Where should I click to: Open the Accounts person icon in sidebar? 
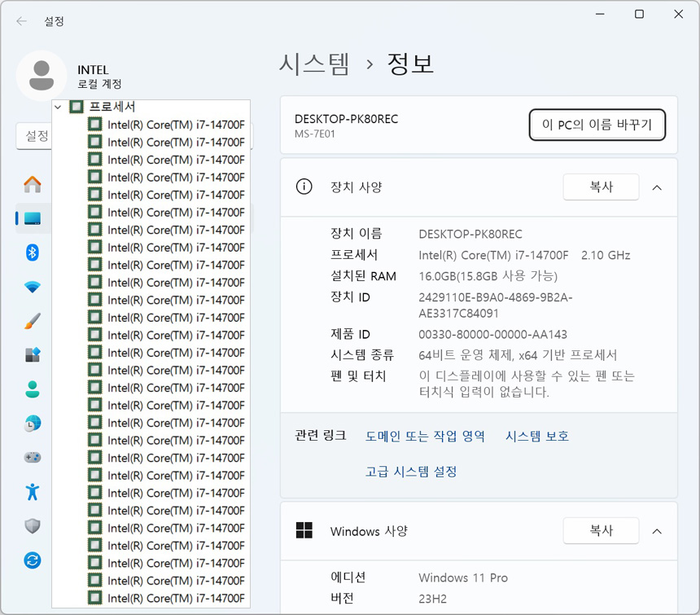click(x=33, y=389)
